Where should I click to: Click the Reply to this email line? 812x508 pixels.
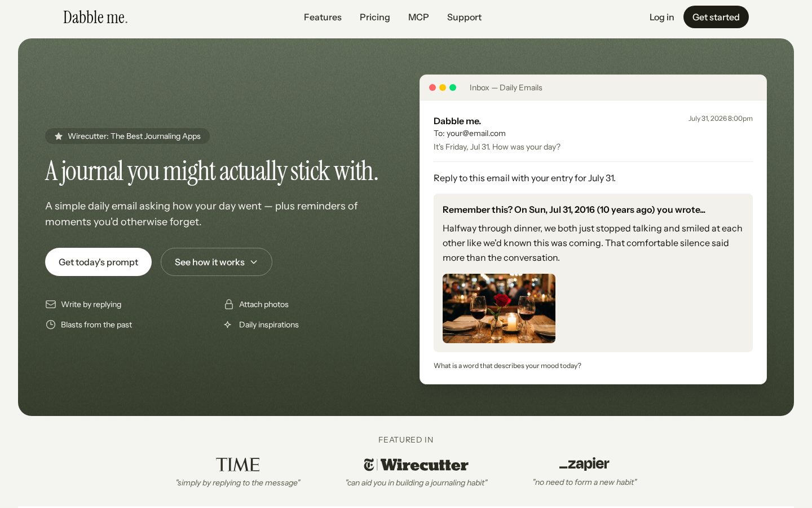coord(524,178)
